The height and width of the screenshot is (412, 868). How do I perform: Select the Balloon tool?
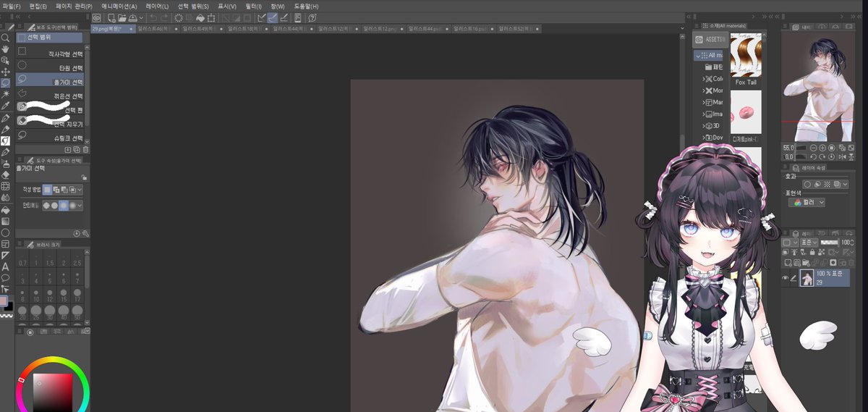[5, 277]
